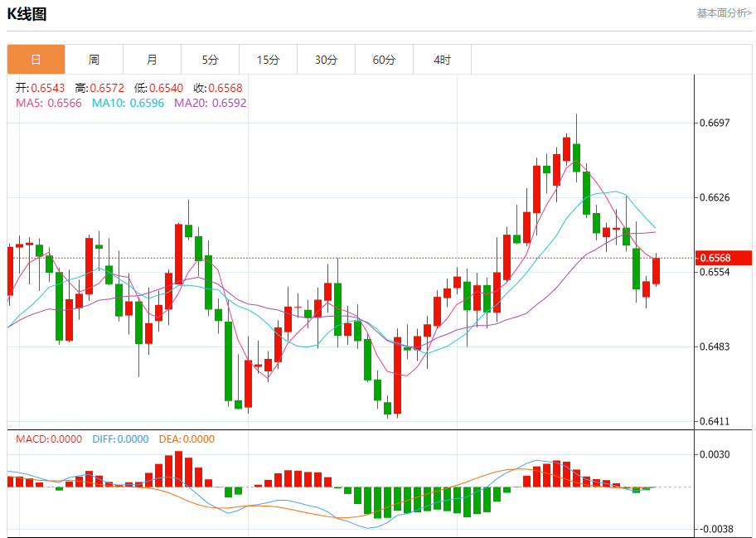756x538 pixels.
Task: Click the 低:0.6540 low price value
Action: click(x=158, y=88)
